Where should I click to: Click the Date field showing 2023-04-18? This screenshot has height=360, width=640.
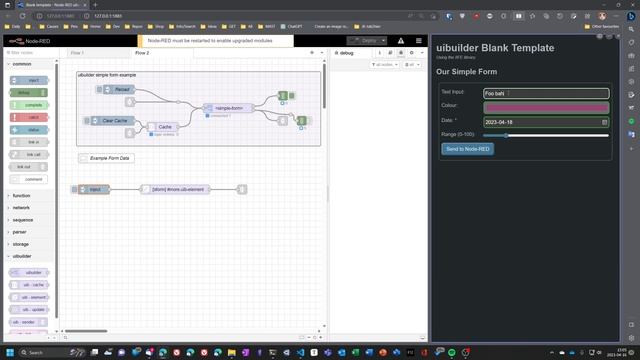(x=546, y=122)
